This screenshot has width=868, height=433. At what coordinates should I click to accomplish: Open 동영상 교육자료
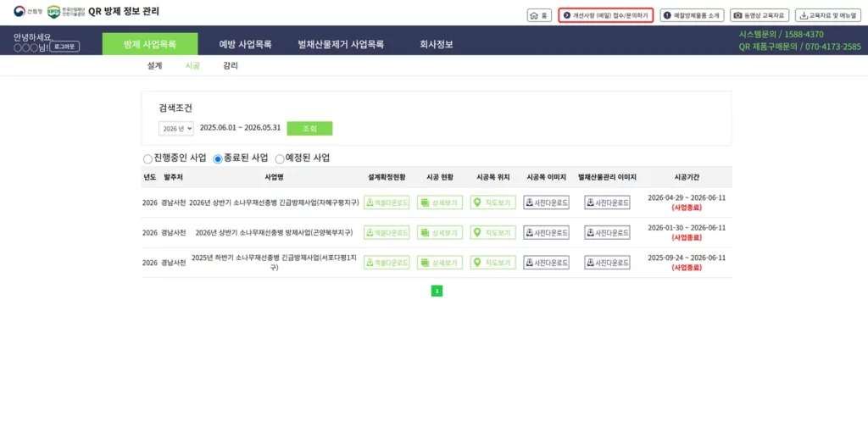point(759,15)
